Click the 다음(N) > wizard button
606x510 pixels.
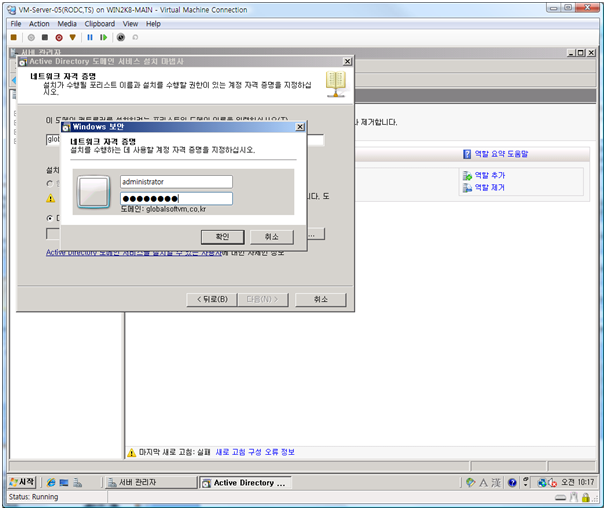pos(263,299)
